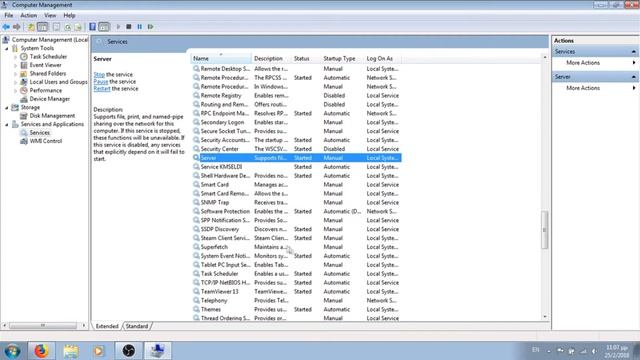Click the Refresh toolbar icon
The image size is (640, 360).
(x=67, y=27)
